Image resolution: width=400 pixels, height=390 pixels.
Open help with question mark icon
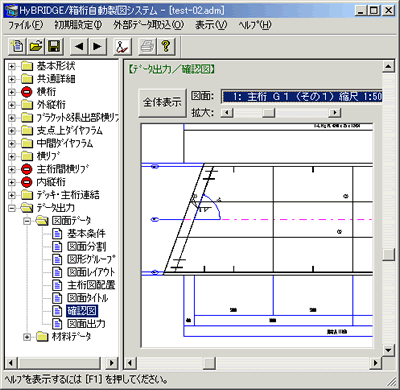point(166,46)
